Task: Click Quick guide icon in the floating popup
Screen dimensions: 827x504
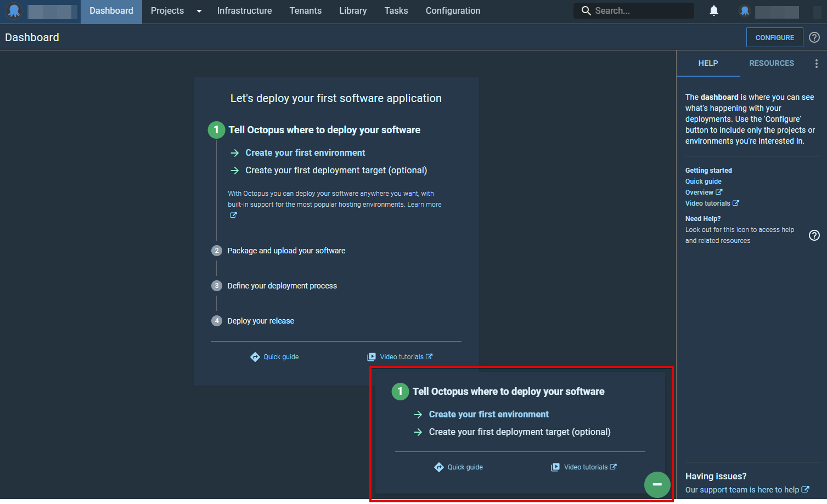Action: coord(439,467)
